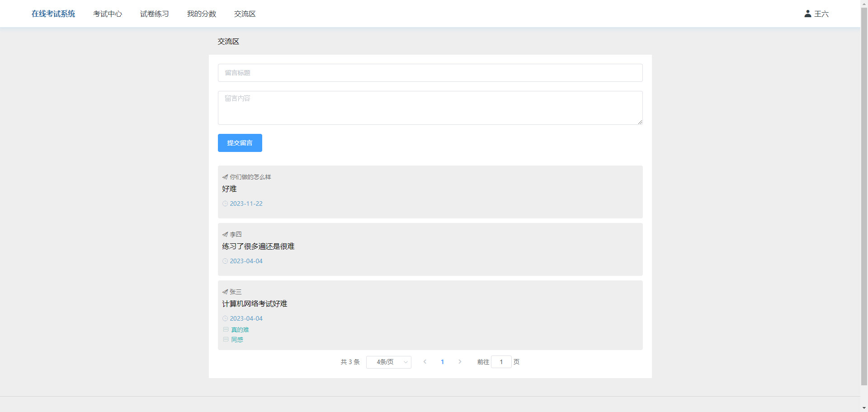This screenshot has width=868, height=412.
Task: Click the 共 3 条 total count
Action: tap(350, 362)
